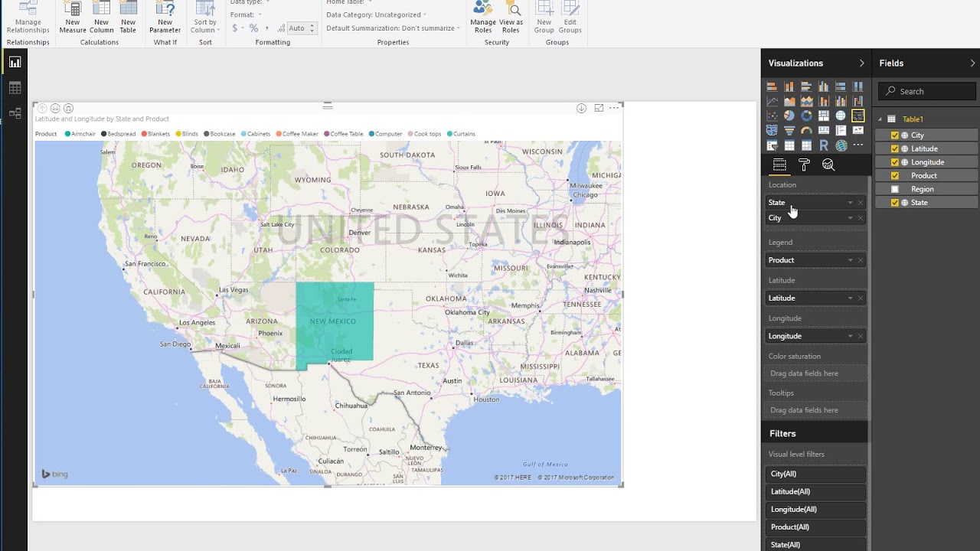This screenshot has width=980, height=551.
Task: Switch to the Format paint roller tab
Action: pyautogui.click(x=804, y=165)
